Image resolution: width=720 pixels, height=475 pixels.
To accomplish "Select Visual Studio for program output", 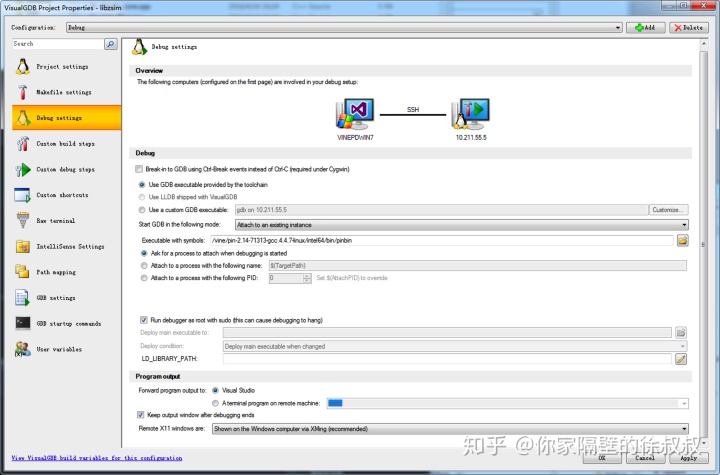I will [215, 390].
